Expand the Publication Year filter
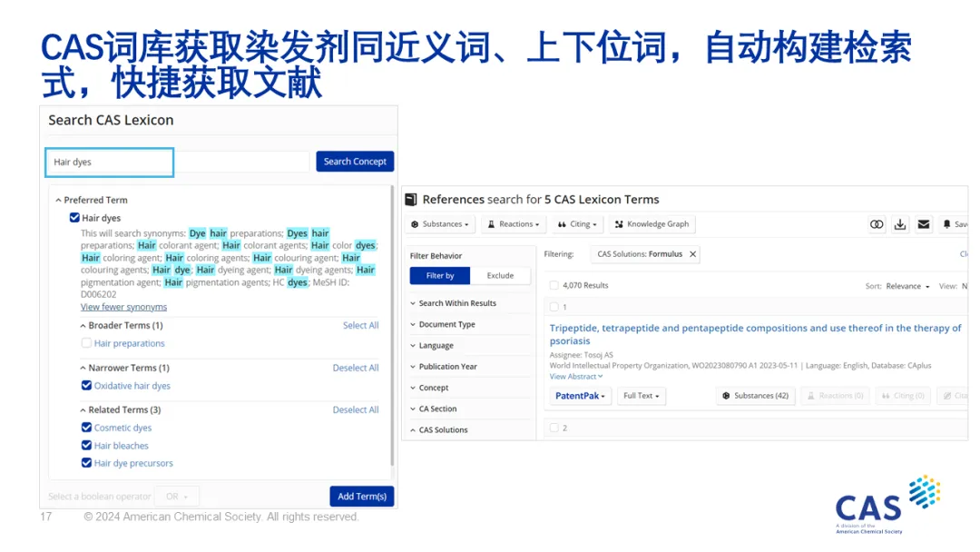 click(444, 366)
